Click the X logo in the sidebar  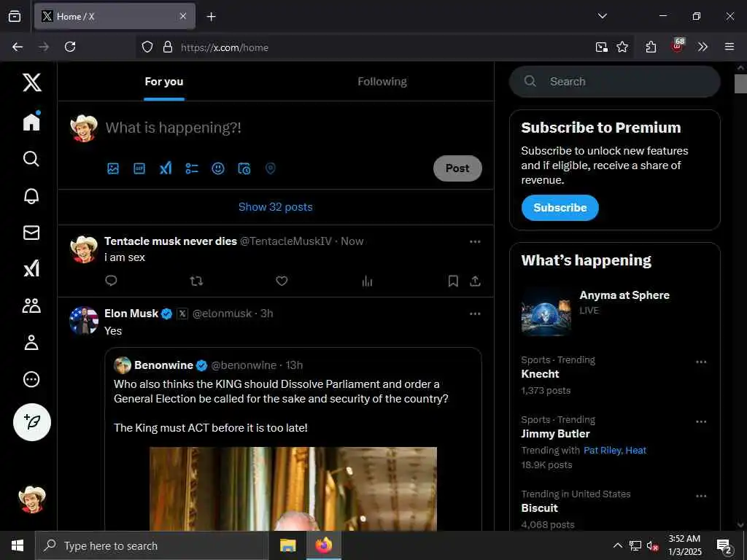(x=32, y=82)
